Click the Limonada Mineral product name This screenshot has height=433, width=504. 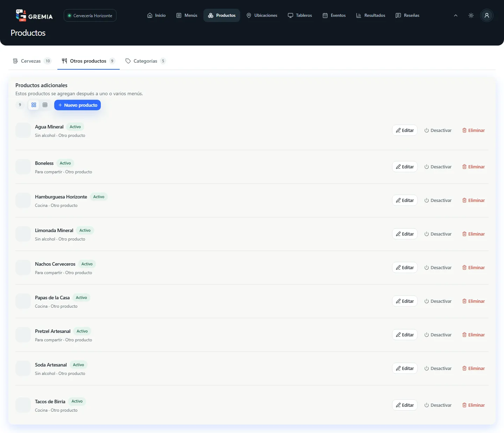click(x=54, y=230)
